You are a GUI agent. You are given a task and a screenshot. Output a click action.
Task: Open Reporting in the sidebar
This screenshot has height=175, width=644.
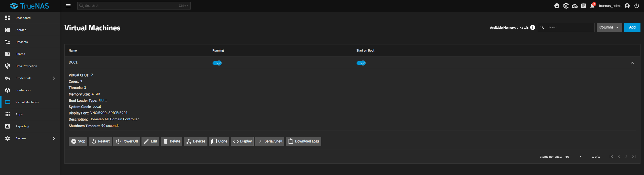30,126
